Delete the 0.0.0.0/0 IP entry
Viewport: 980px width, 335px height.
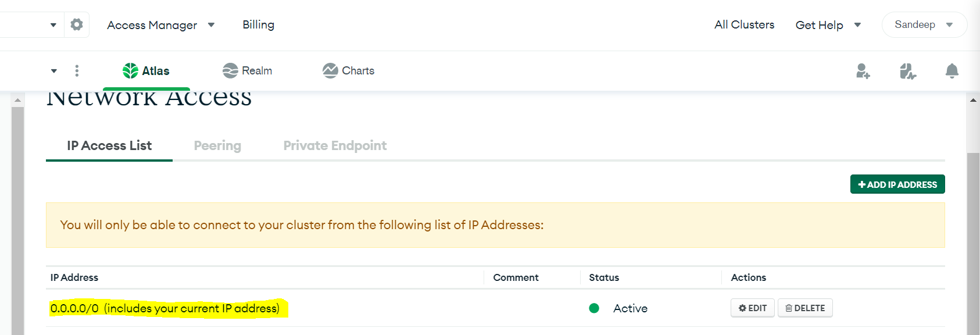[x=805, y=308]
